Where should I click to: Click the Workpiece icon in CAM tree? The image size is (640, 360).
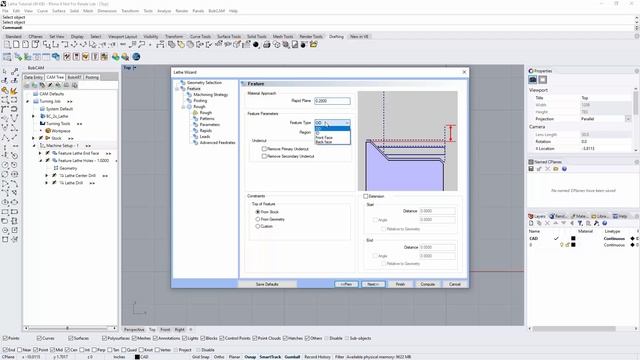pyautogui.click(x=48, y=131)
